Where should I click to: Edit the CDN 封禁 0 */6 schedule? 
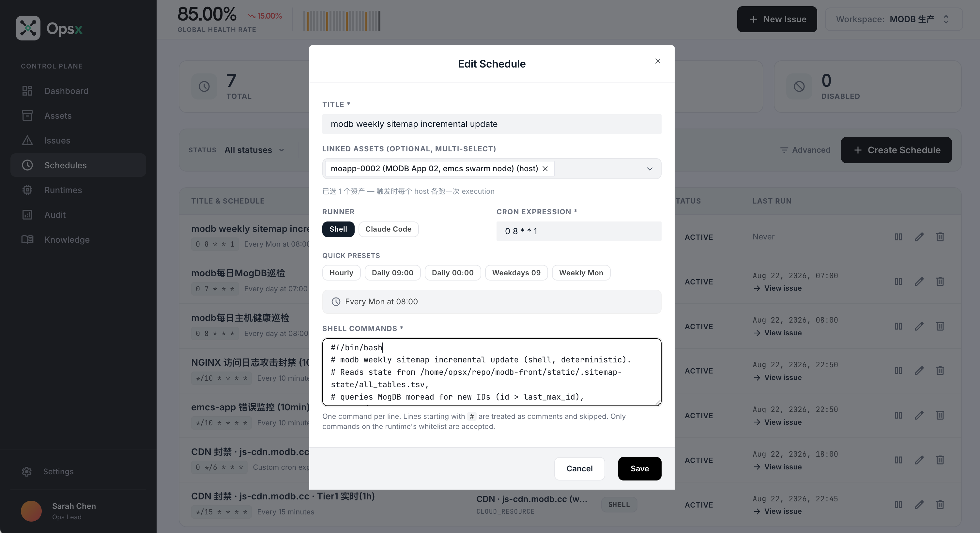[919, 460]
